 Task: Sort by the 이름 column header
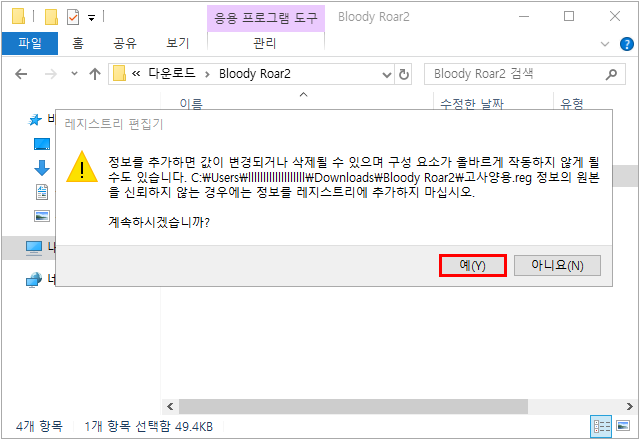coord(191,103)
